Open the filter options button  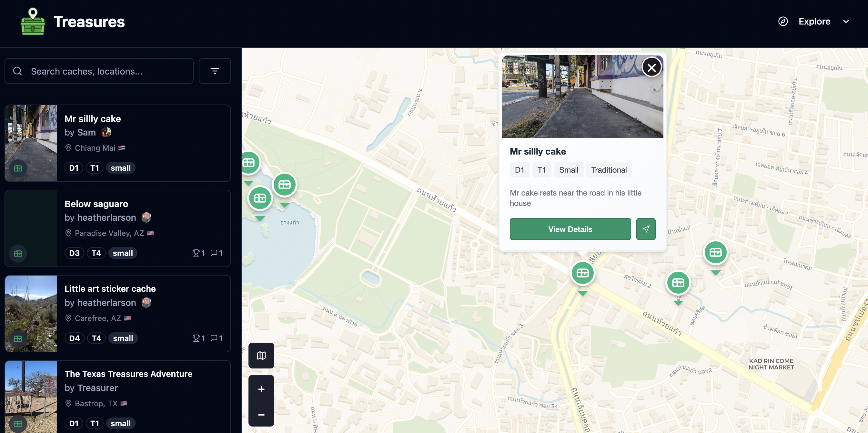[215, 71]
